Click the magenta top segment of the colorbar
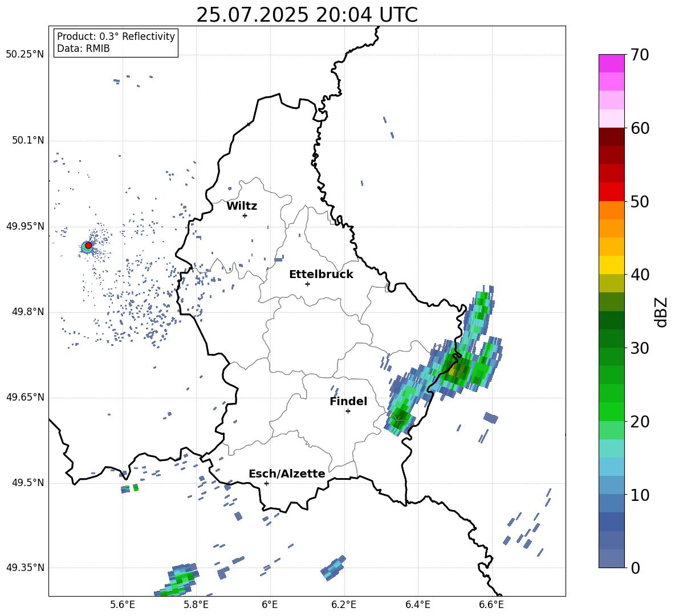Screen dimensions: 675x616 pyautogui.click(x=612, y=63)
